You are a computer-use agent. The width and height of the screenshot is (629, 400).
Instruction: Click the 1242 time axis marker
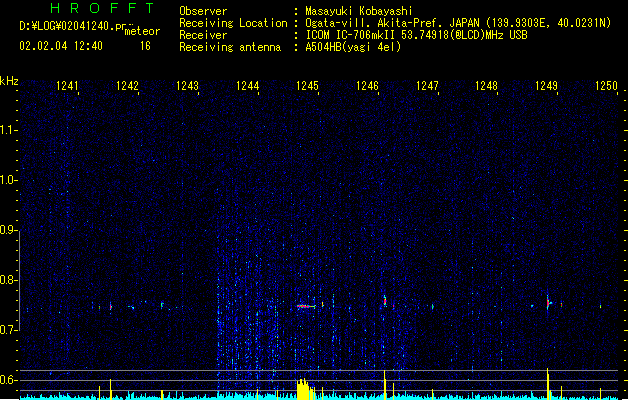pyautogui.click(x=127, y=85)
